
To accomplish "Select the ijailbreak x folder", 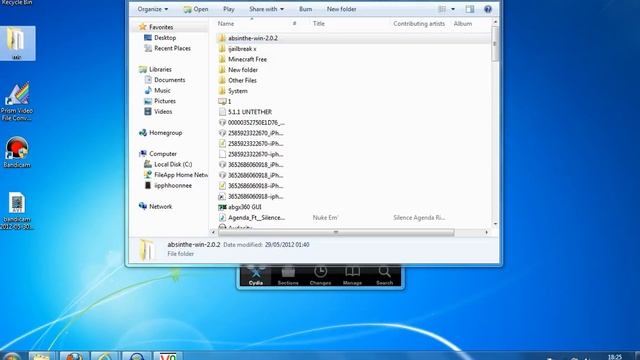I will [242, 49].
